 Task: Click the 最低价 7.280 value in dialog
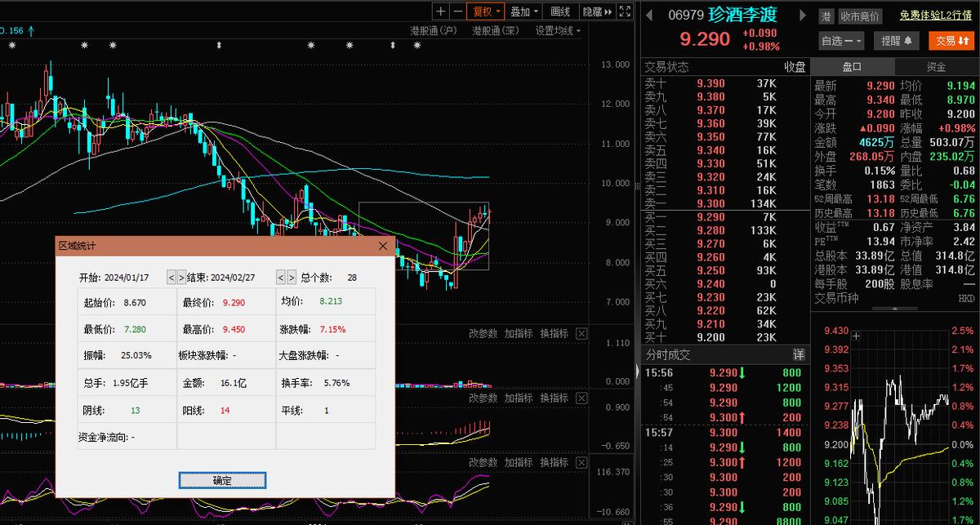(136, 330)
